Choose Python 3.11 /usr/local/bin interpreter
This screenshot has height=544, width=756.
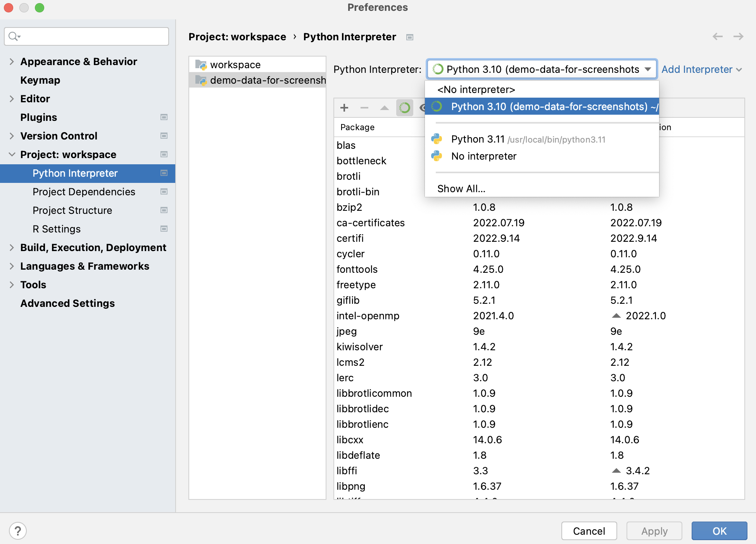(x=542, y=139)
